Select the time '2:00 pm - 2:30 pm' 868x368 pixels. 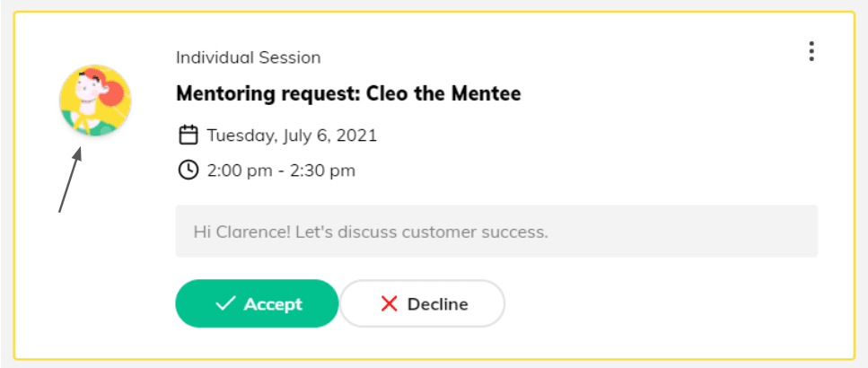click(281, 170)
